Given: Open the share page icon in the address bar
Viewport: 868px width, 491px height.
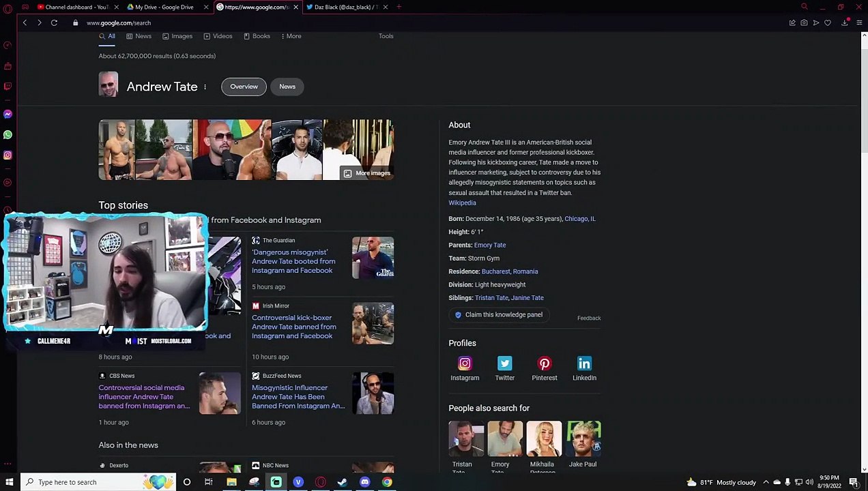Looking at the screenshot, I should 792,23.
